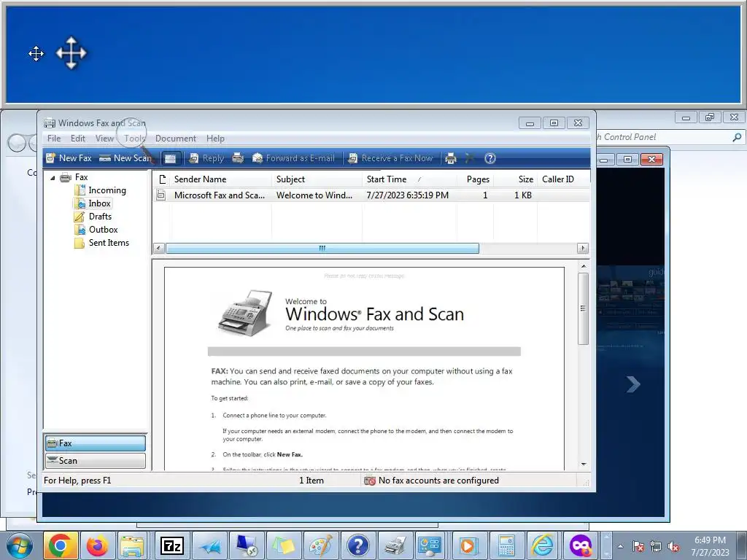This screenshot has height=560, width=747.
Task: Open the Edit menu
Action: pos(77,139)
